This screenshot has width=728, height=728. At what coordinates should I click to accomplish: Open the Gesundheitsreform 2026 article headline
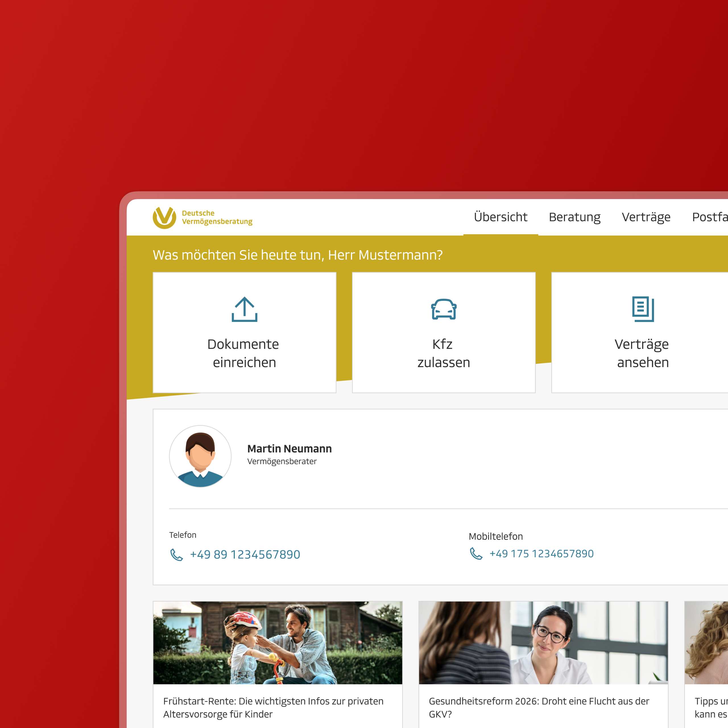point(539,708)
